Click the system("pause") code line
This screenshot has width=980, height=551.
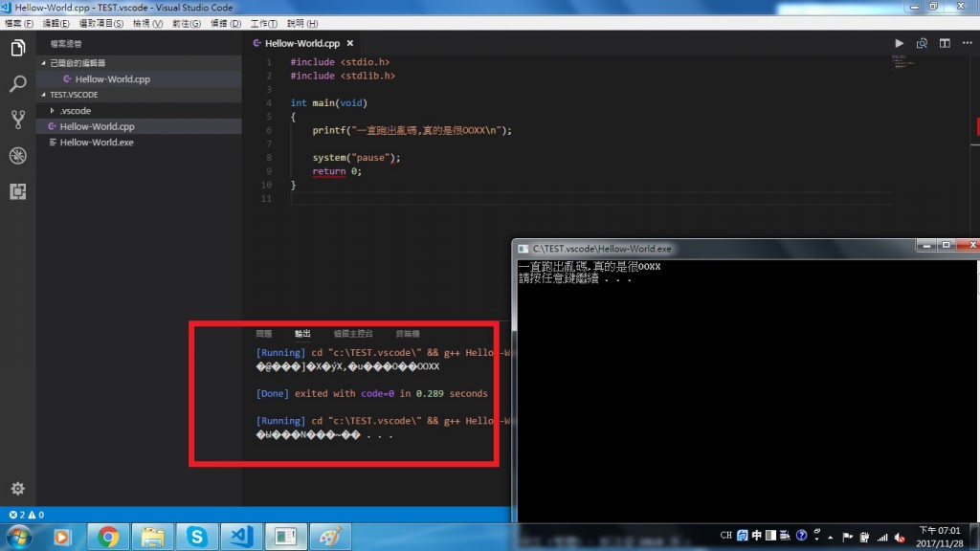(356, 158)
